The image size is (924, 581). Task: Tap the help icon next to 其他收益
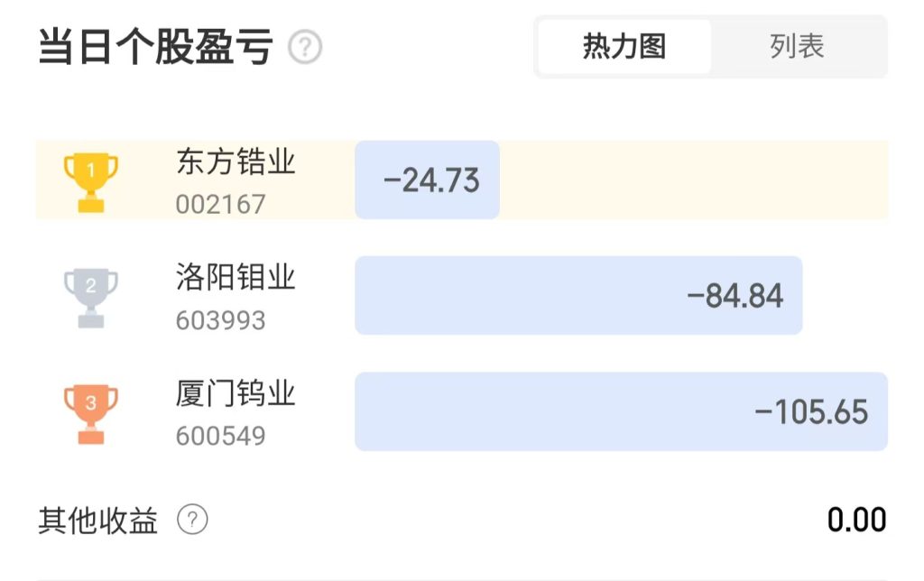[x=192, y=520]
